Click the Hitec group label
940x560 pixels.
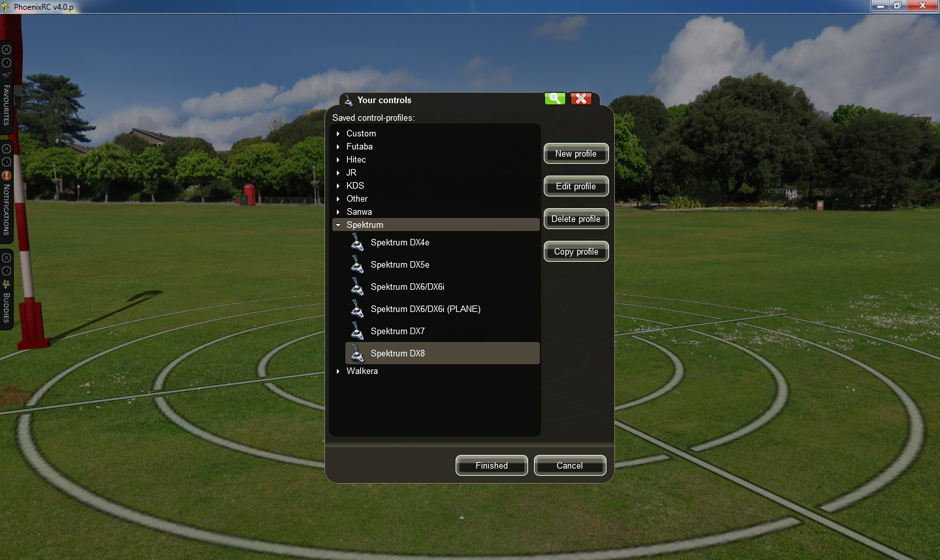coord(356,160)
